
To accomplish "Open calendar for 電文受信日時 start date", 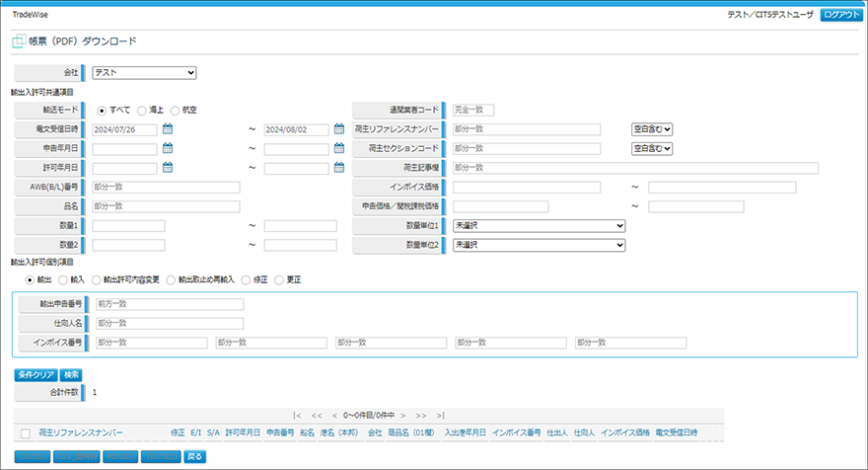I will coord(168,129).
